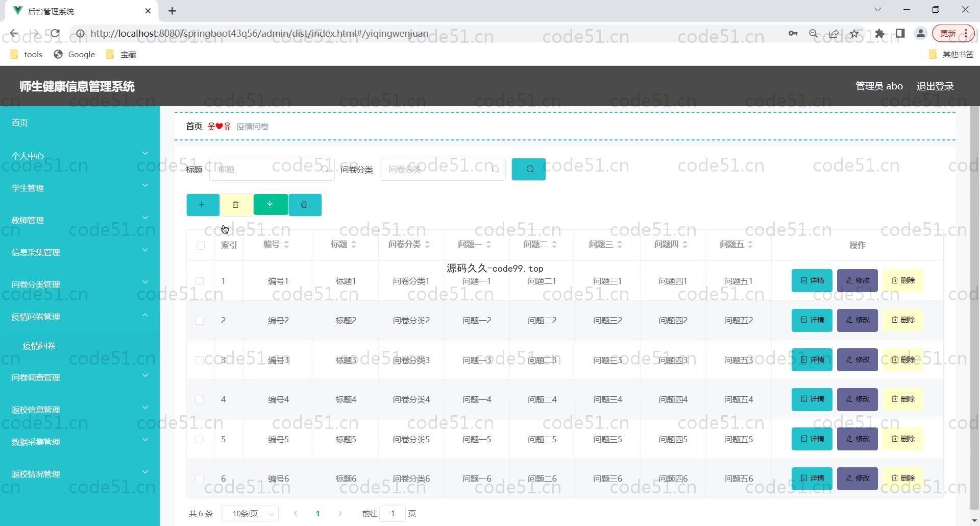
Task: Select the checkbox for row 5
Action: (x=200, y=440)
